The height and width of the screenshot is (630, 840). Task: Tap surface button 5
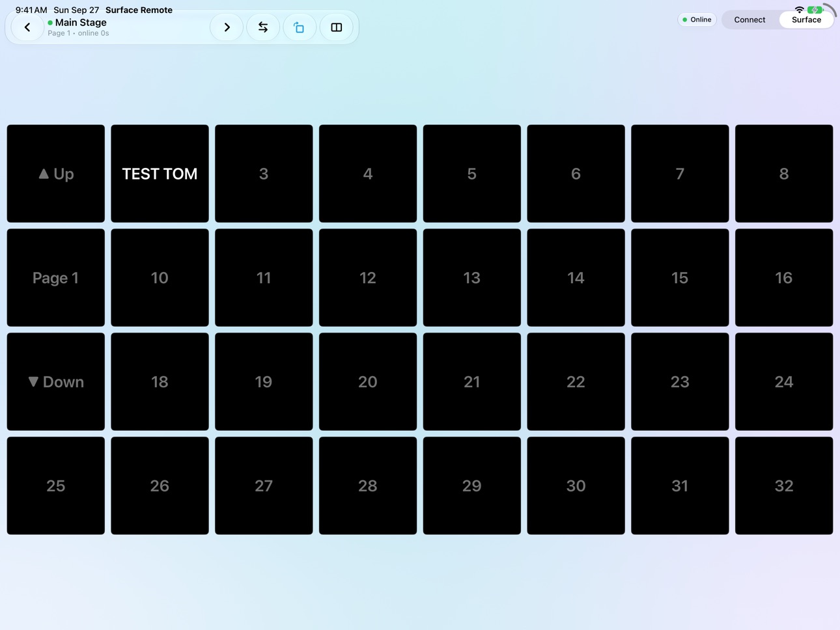[472, 174]
